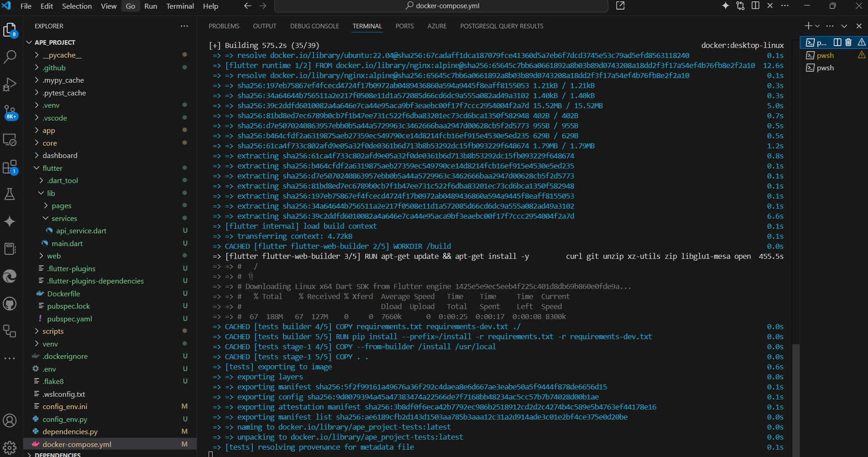This screenshot has width=868, height=457.
Task: Open POSTGRESQL QUERY RESULTS tab
Action: [502, 26]
